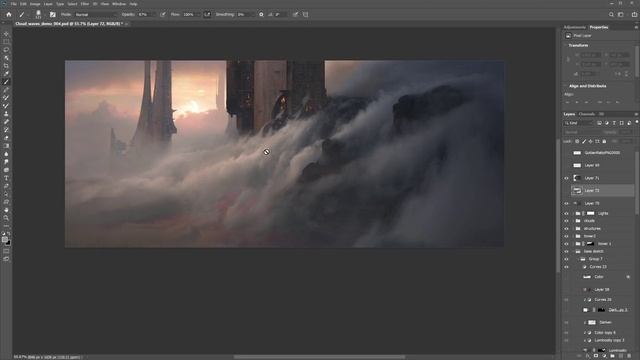Image resolution: width=640 pixels, height=360 pixels.
Task: Hide the clouds group
Action: point(566,221)
